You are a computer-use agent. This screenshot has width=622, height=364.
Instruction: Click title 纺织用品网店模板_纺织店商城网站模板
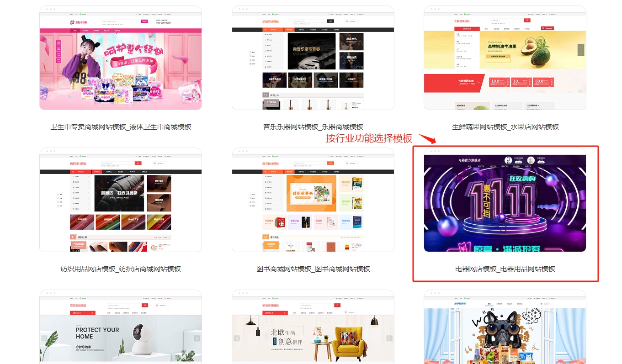pos(121,269)
